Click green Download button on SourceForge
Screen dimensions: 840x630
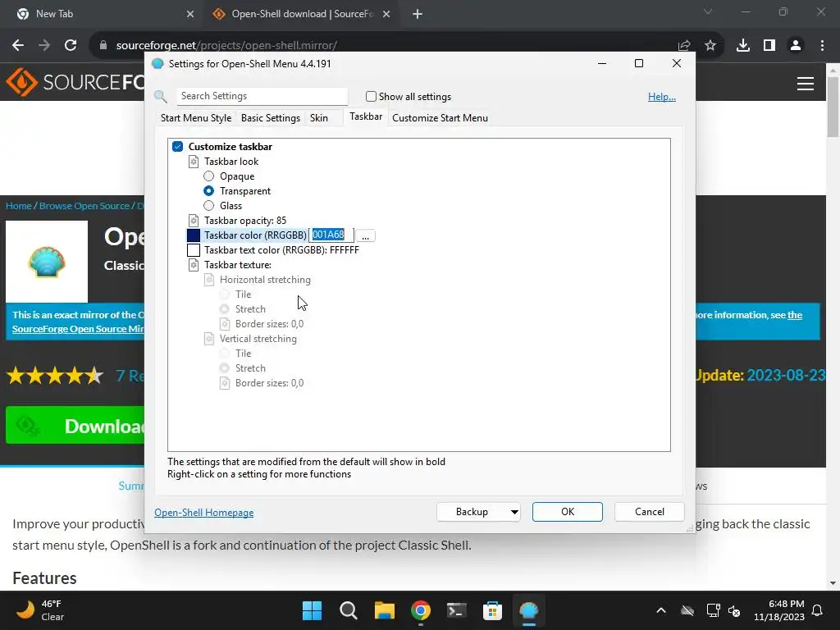pos(75,426)
